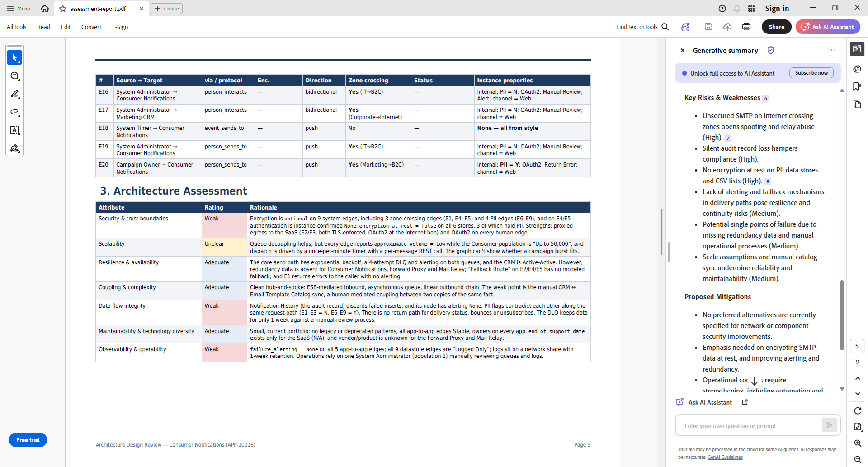Open the bookmarks panel icon
868x467 pixels.
pyautogui.click(x=857, y=86)
